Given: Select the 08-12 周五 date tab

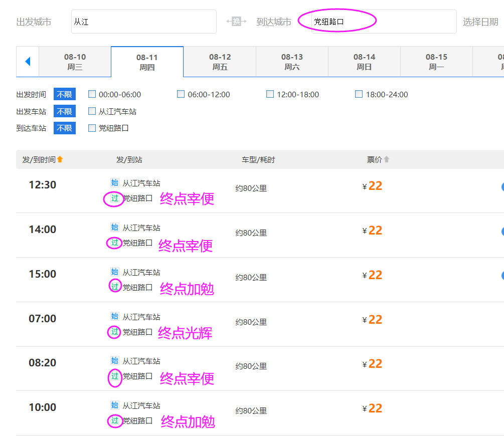Looking at the screenshot, I should [x=220, y=62].
